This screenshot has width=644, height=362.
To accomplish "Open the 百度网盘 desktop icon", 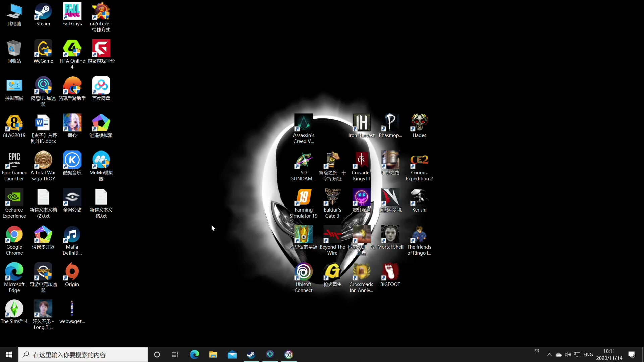I will 101,89.
